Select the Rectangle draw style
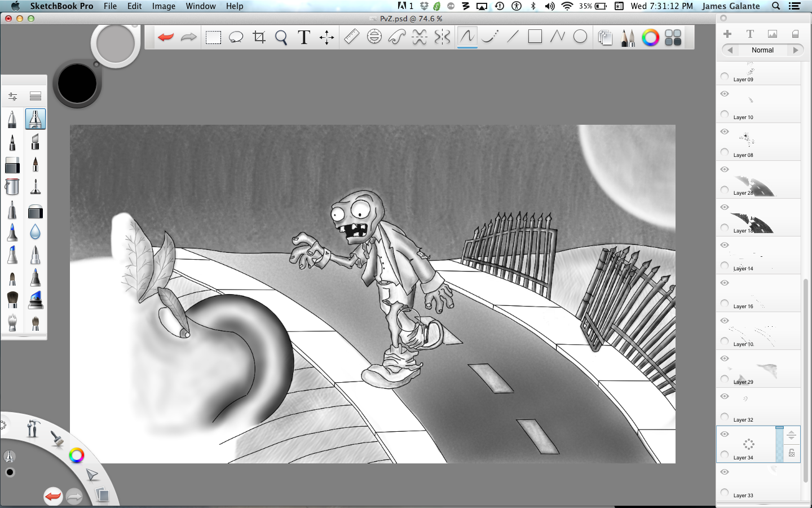 [535, 37]
